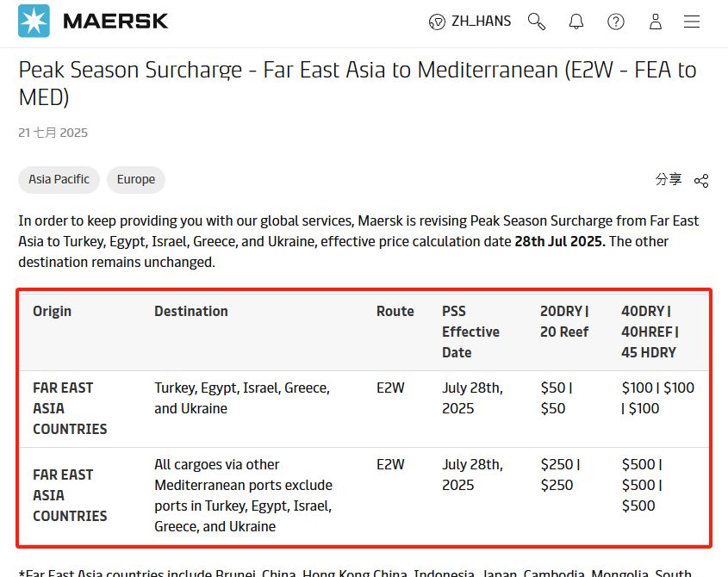
Task: Click 'FAR EAST ASIA COUNTRIES' in Turkey row
Action: coord(70,408)
